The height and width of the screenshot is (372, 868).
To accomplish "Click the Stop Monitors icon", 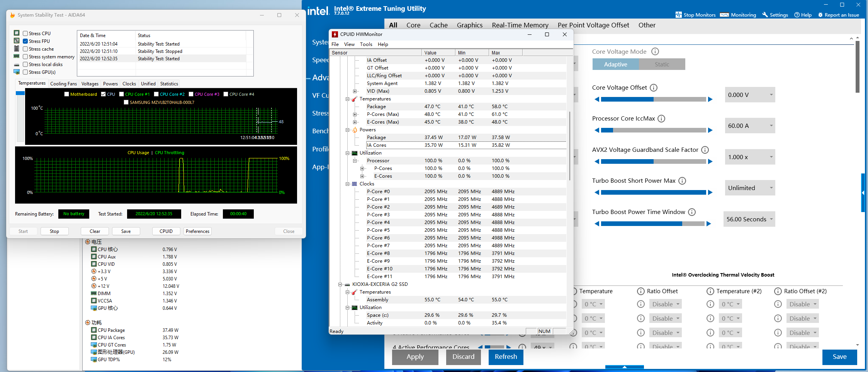I will [678, 15].
